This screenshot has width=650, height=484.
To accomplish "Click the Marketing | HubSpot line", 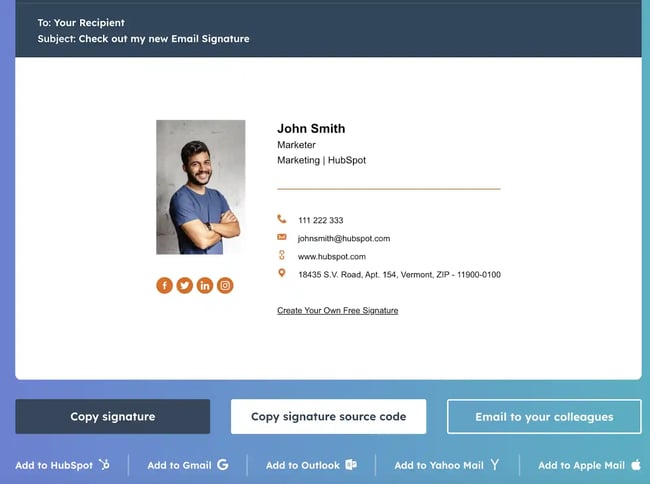I will pyautogui.click(x=321, y=160).
